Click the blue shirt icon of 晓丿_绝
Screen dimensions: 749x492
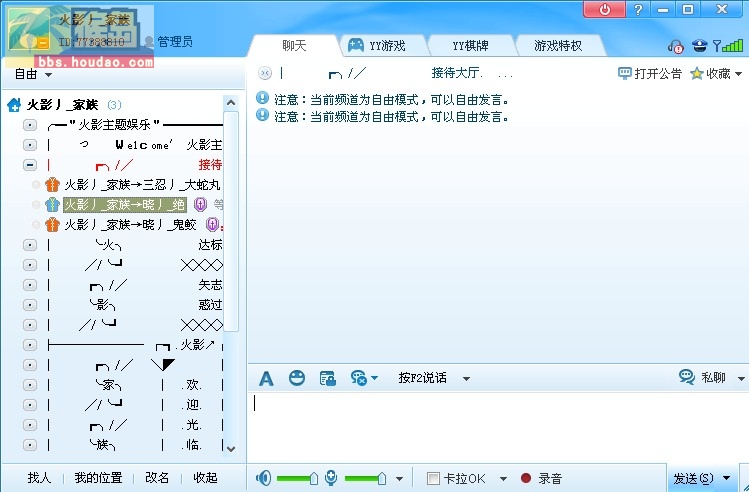pyautogui.click(x=52, y=204)
